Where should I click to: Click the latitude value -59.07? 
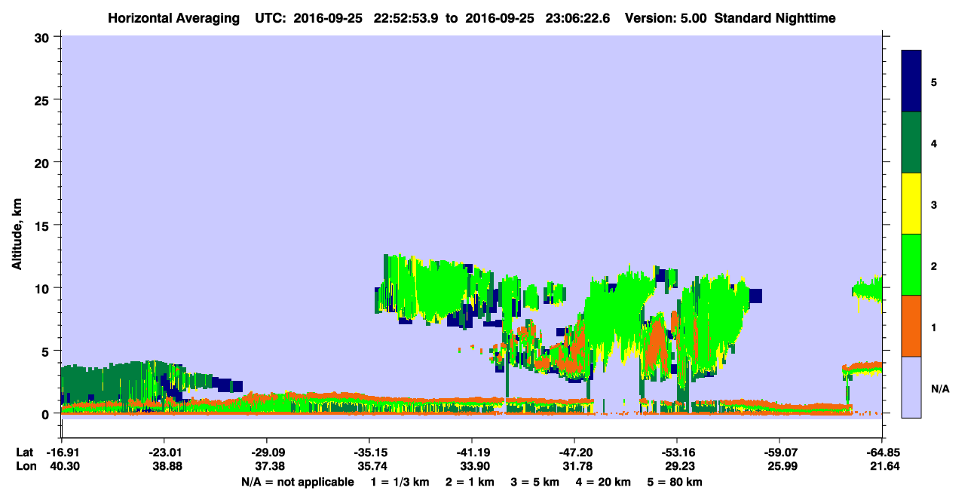point(779,452)
